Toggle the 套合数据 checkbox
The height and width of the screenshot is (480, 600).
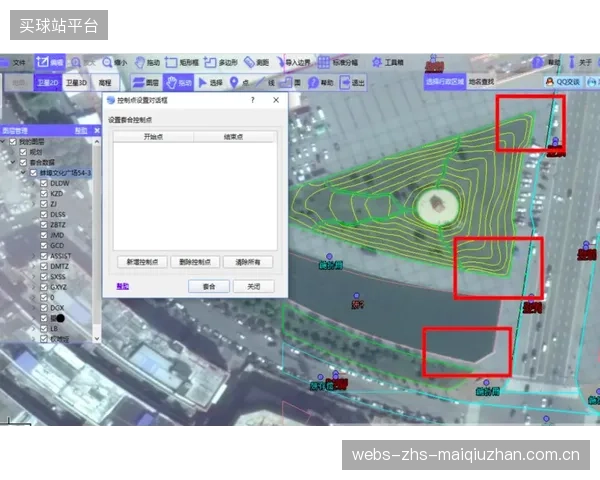[x=23, y=162]
